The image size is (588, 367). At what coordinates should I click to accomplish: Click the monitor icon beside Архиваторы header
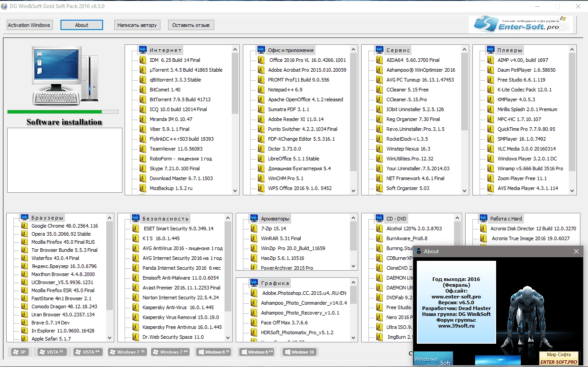click(254, 218)
